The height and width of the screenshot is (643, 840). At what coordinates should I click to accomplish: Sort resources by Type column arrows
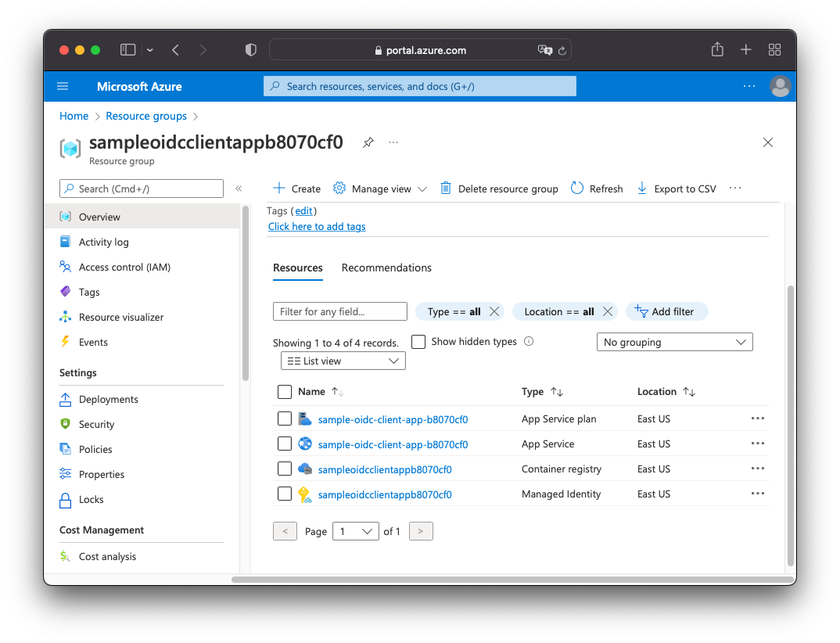pyautogui.click(x=557, y=392)
